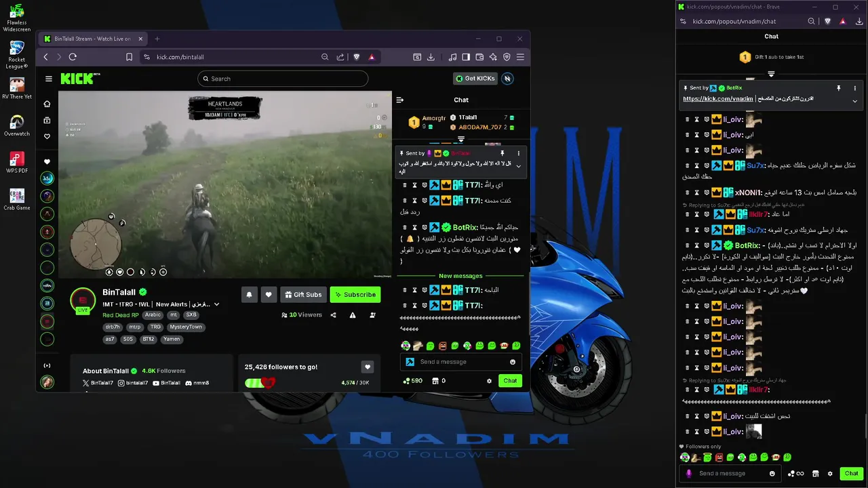The image size is (868, 488).
Task: Open Brave main menu in the bintalall window
Action: [520, 57]
